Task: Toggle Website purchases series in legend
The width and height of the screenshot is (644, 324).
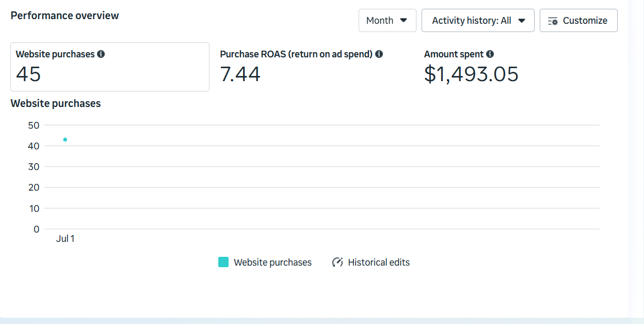Action: pos(272,263)
